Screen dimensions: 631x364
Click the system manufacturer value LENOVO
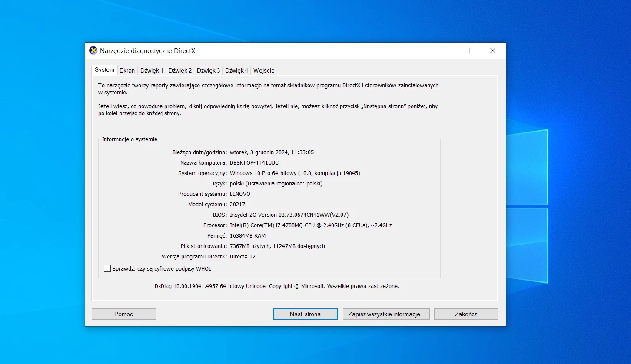(x=240, y=194)
